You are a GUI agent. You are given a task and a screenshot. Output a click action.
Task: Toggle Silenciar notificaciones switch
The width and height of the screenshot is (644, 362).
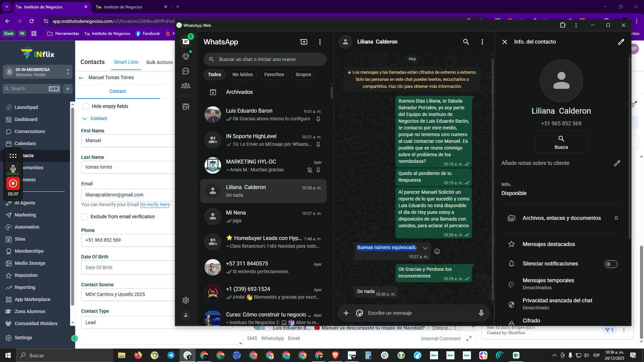coord(611,264)
